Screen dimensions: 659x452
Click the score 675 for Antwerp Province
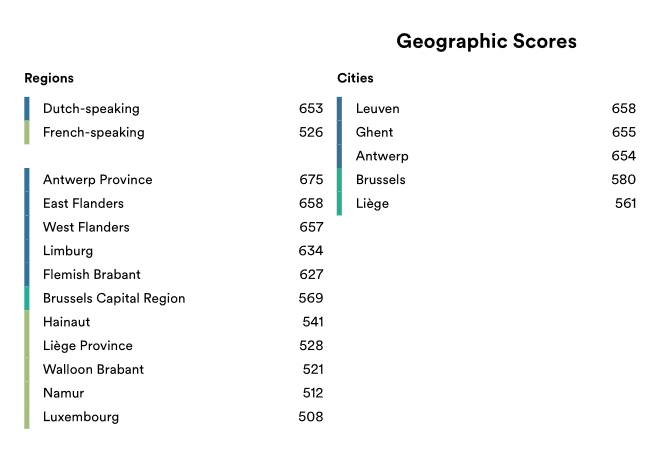pos(311,180)
